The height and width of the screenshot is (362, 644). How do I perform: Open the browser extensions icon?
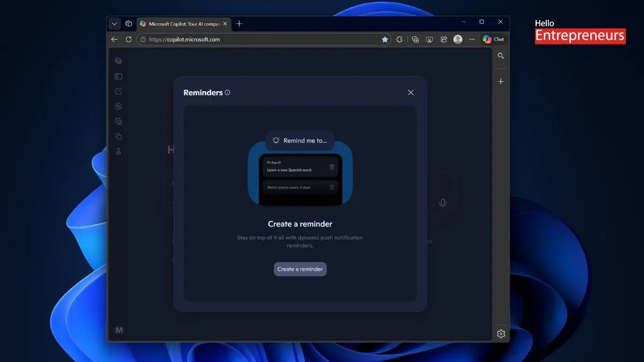[399, 39]
